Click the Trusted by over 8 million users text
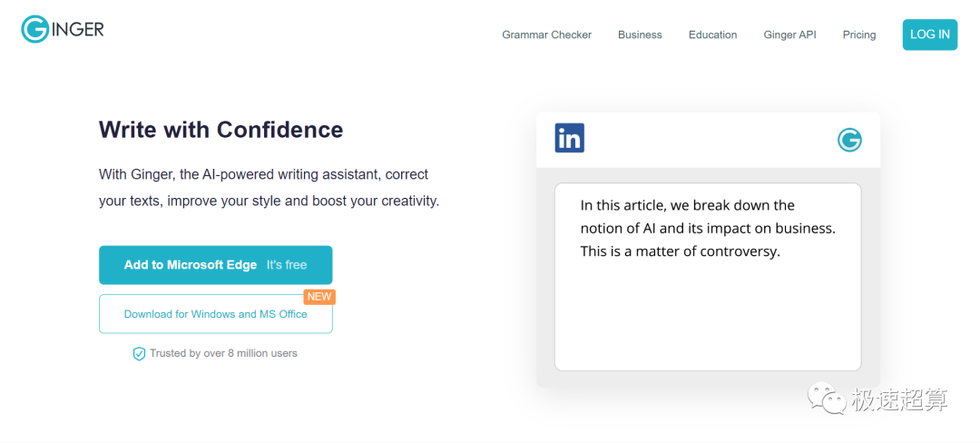This screenshot has width=980, height=443. 224,353
